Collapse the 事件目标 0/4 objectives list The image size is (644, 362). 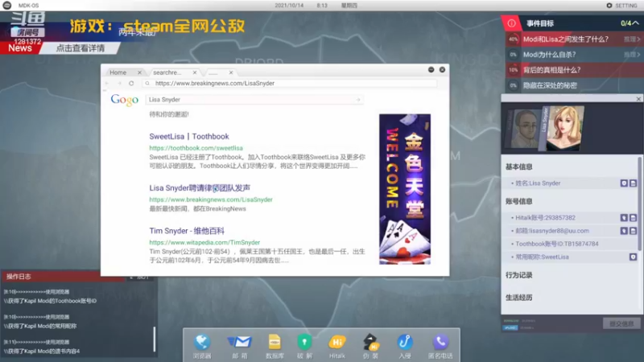point(635,23)
